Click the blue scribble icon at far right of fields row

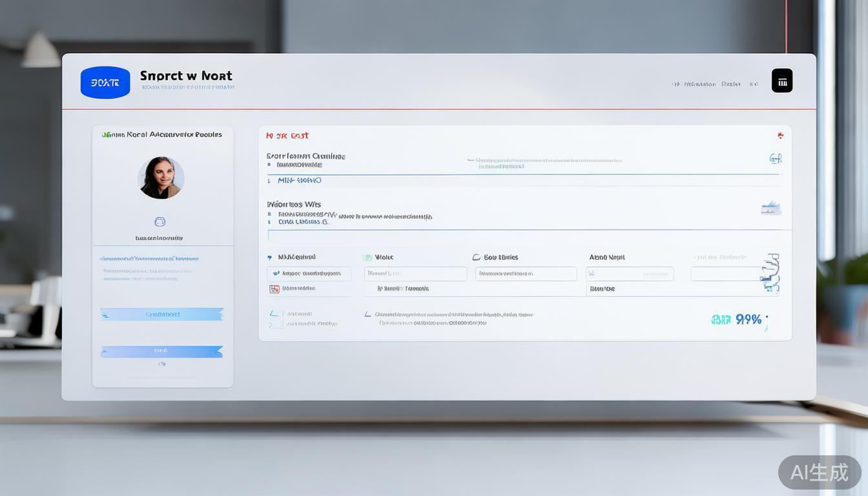tap(770, 273)
